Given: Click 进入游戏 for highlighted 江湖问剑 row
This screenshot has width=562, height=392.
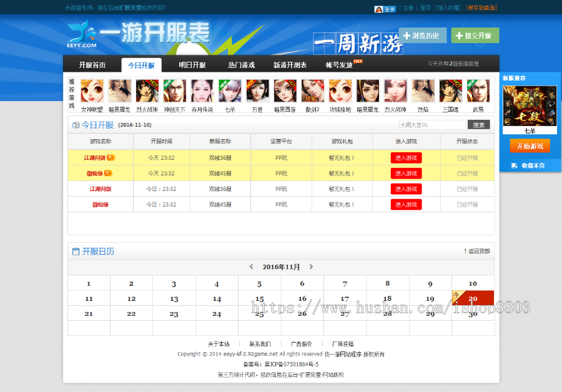Looking at the screenshot, I should point(406,158).
